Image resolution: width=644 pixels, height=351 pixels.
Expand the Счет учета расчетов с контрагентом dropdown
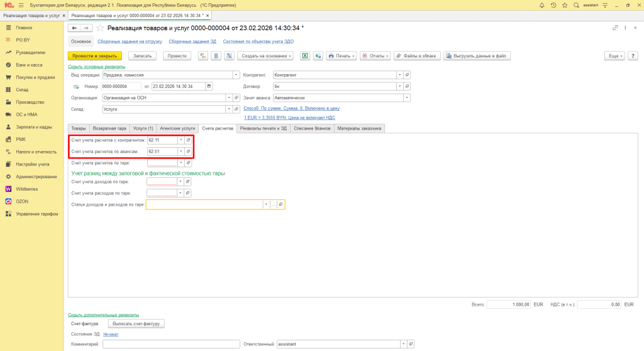(x=180, y=140)
